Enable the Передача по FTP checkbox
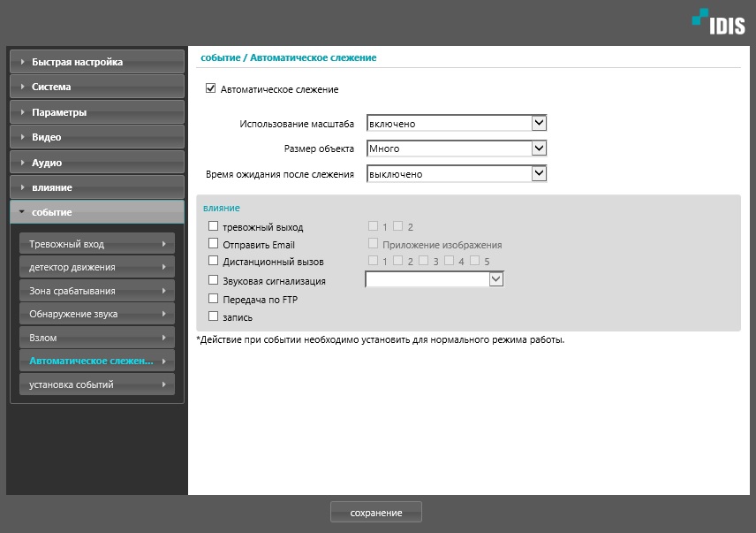The height and width of the screenshot is (533, 756). pyautogui.click(x=213, y=299)
